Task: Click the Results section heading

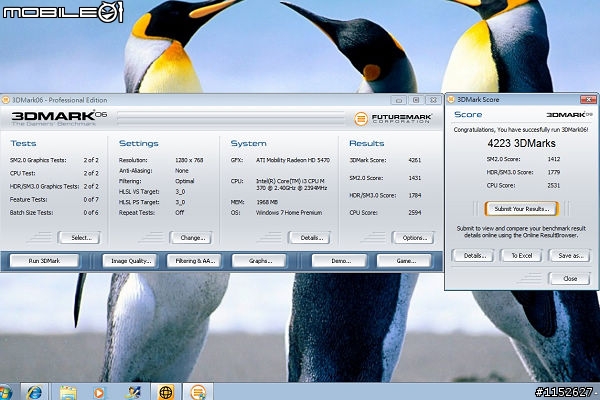Action: (366, 143)
